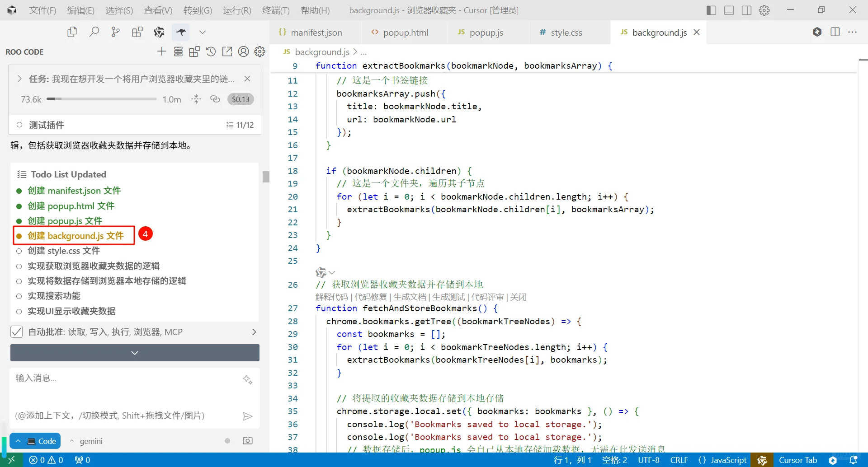Jump to bottom of Roo chat
Image resolution: width=868 pixels, height=467 pixels.
click(x=135, y=353)
